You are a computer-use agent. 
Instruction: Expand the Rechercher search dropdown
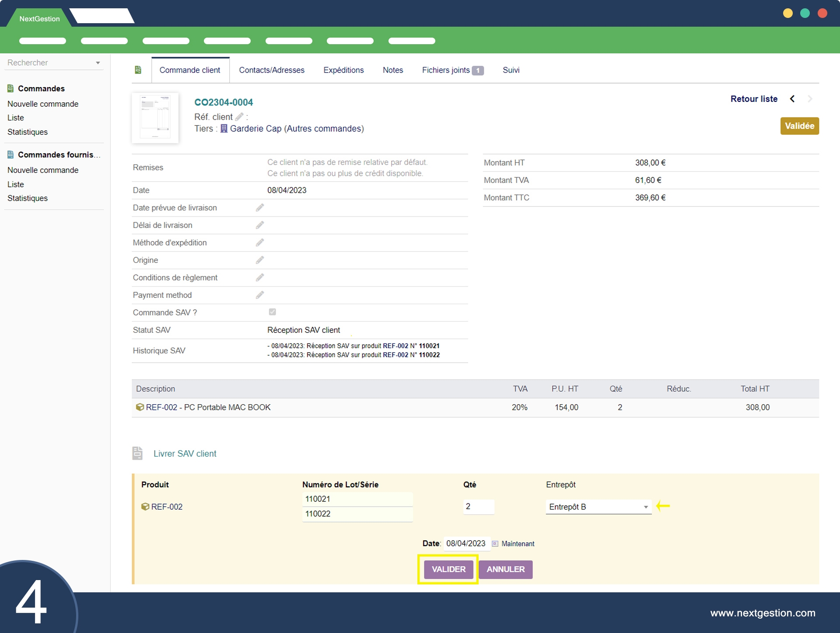coord(98,63)
